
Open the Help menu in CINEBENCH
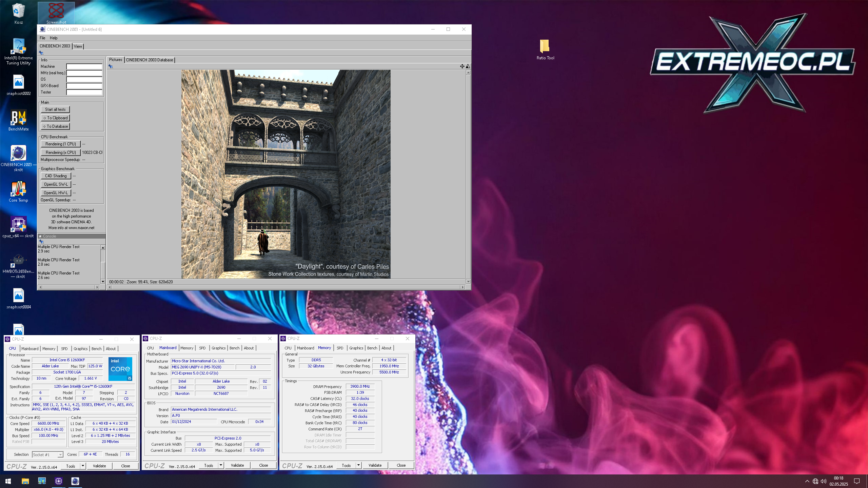pos(54,38)
